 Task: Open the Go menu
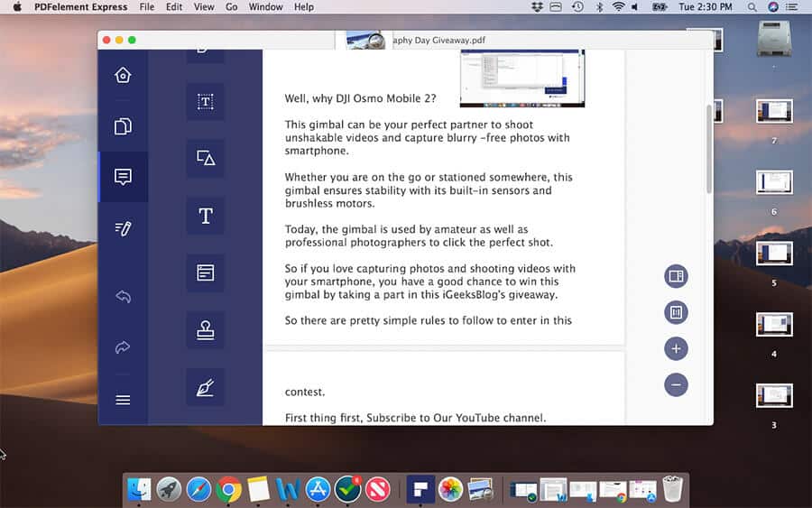(x=232, y=6)
